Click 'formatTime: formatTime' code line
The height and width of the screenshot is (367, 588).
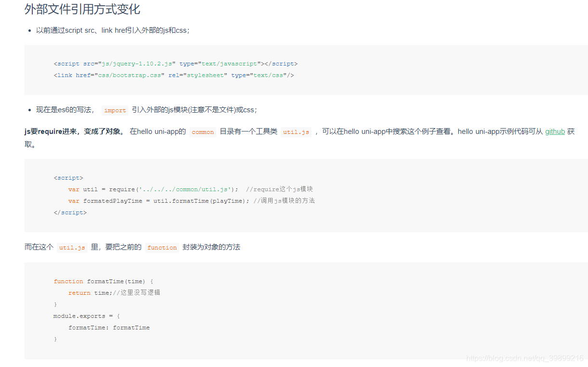pyautogui.click(x=109, y=328)
